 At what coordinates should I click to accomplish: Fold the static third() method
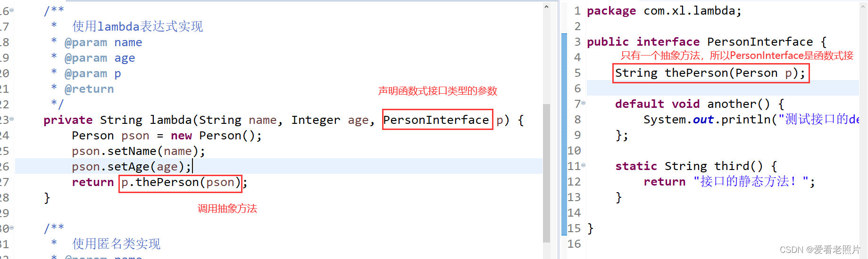coord(584,165)
